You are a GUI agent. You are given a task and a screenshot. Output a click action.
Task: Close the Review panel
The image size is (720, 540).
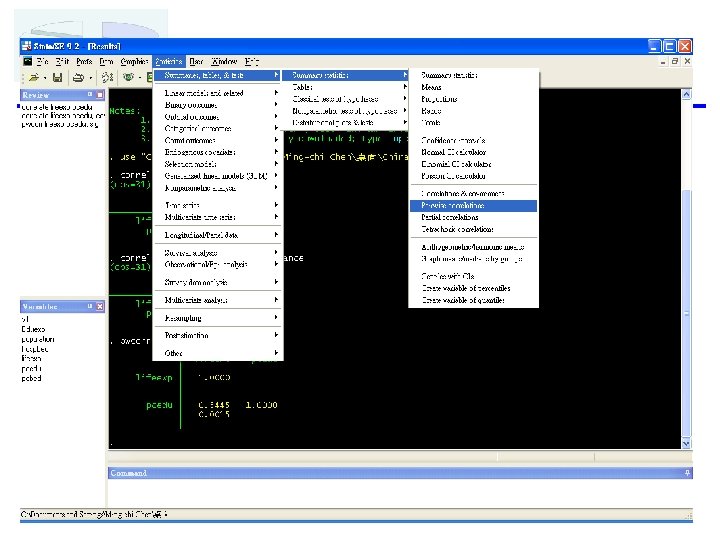pyautogui.click(x=100, y=95)
